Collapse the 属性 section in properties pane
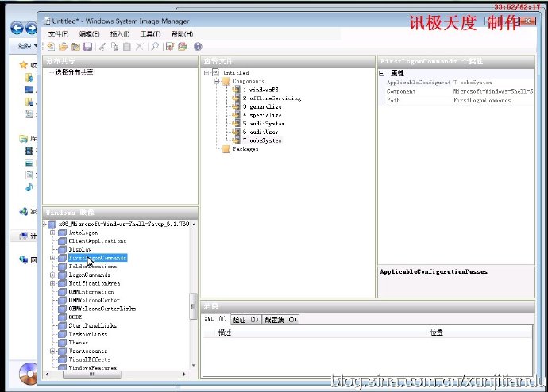Viewport: 548px width, 392px height. [382, 73]
